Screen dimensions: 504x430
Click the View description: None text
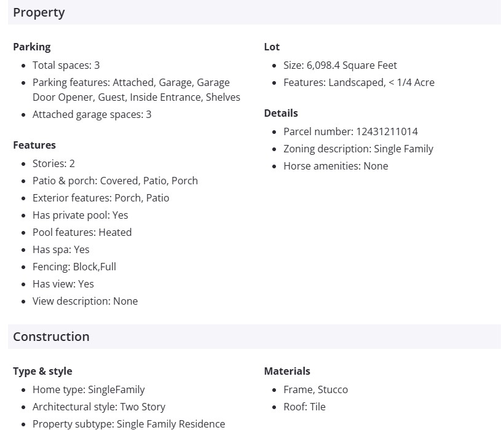[x=85, y=301]
